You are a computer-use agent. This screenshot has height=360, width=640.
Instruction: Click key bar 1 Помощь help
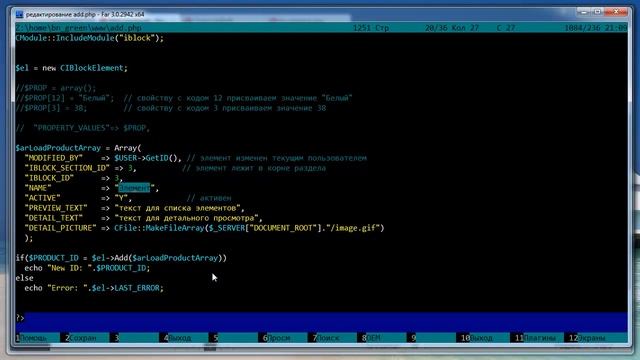31,338
